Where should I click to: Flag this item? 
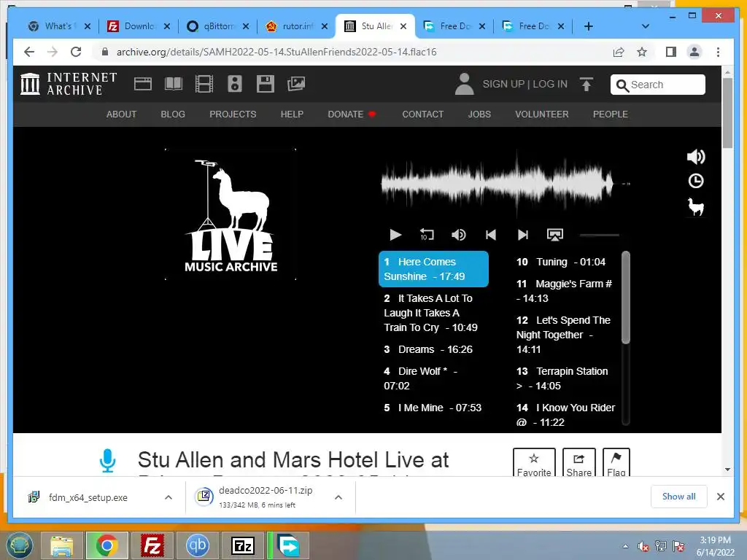click(616, 463)
